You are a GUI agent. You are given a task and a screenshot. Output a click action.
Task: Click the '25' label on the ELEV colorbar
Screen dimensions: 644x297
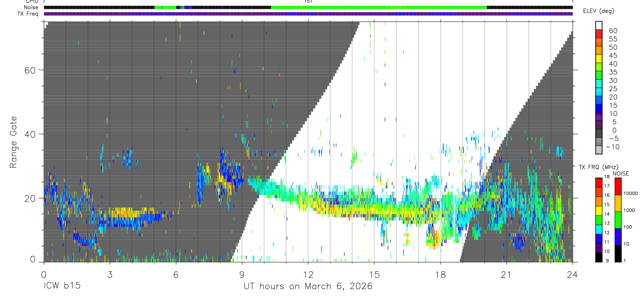pyautogui.click(x=613, y=89)
